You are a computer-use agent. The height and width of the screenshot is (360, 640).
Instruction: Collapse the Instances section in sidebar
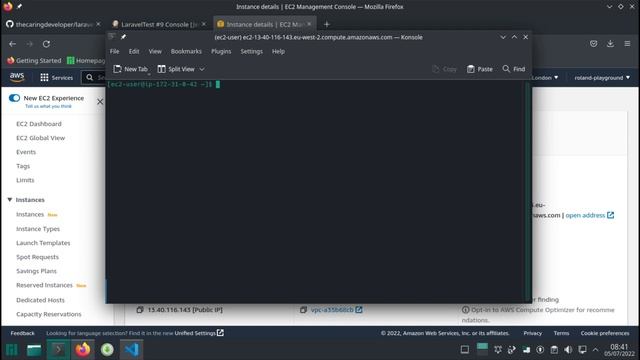[9, 200]
